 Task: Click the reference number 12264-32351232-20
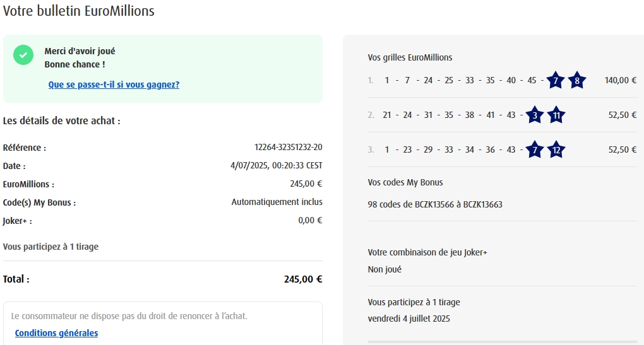point(288,148)
